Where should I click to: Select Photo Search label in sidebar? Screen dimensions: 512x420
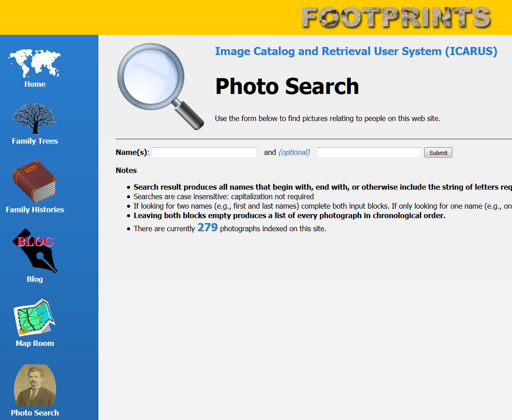(35, 413)
